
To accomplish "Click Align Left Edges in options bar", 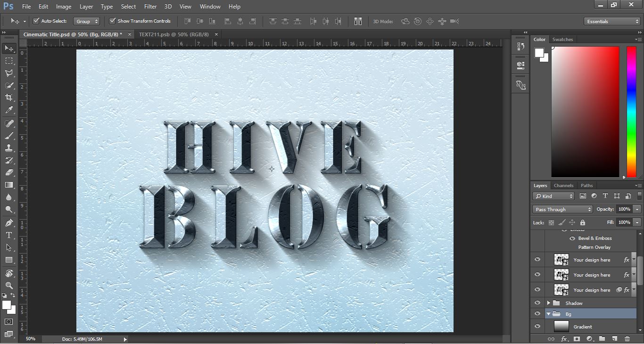I will click(x=228, y=21).
